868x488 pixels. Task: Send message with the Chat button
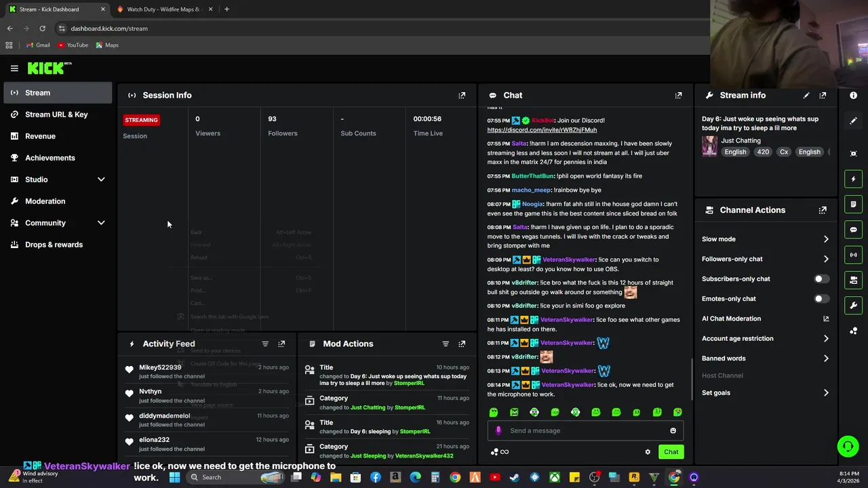click(x=671, y=452)
